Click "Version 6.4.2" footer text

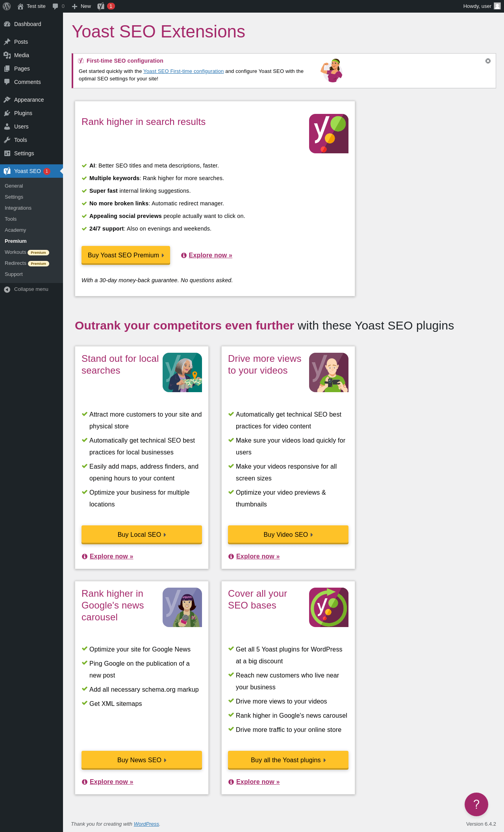[481, 824]
